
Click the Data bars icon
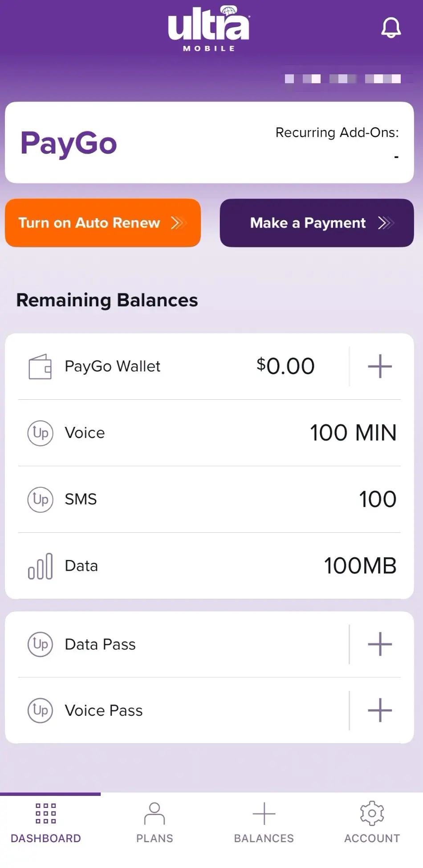(x=40, y=566)
